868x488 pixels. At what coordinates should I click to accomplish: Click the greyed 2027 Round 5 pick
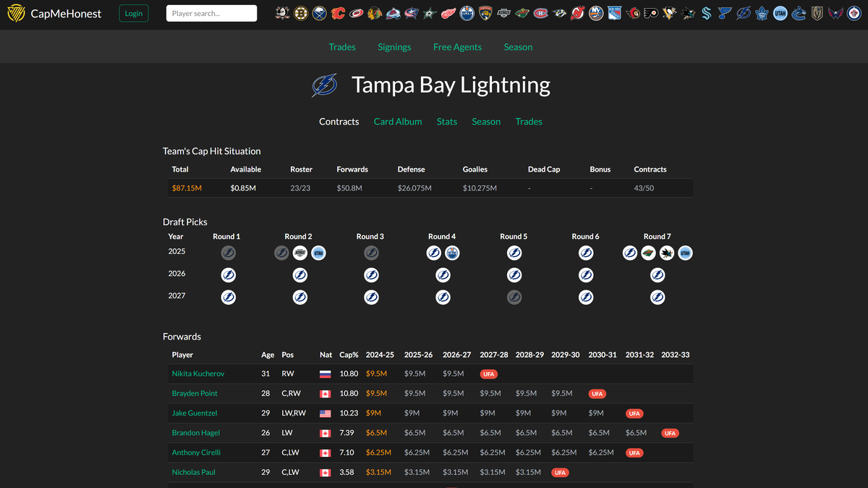click(514, 297)
